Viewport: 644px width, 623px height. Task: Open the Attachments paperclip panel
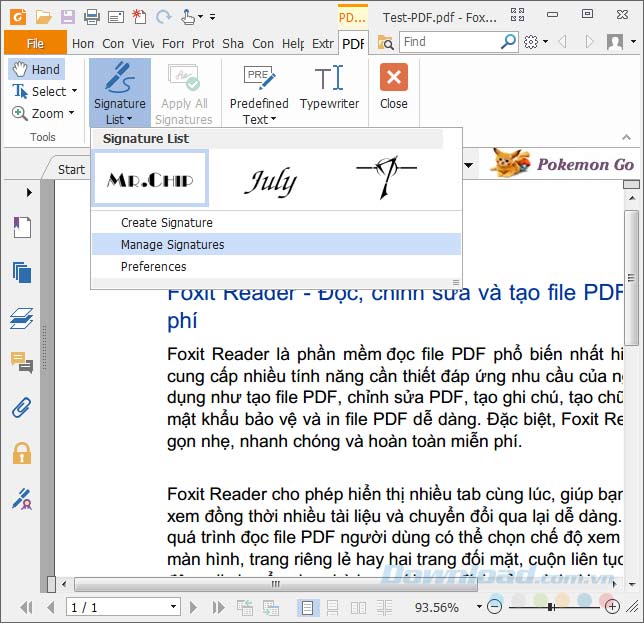click(x=22, y=407)
